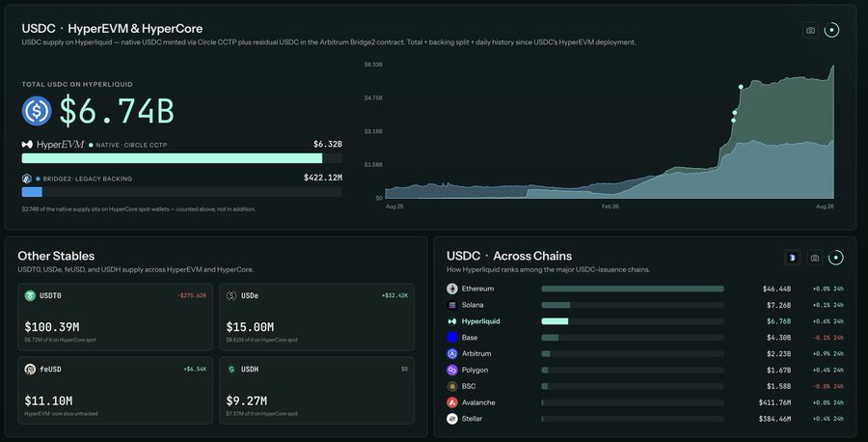This screenshot has height=442, width=868.
Task: Click the $6.32B native supply value
Action: pyautogui.click(x=328, y=144)
